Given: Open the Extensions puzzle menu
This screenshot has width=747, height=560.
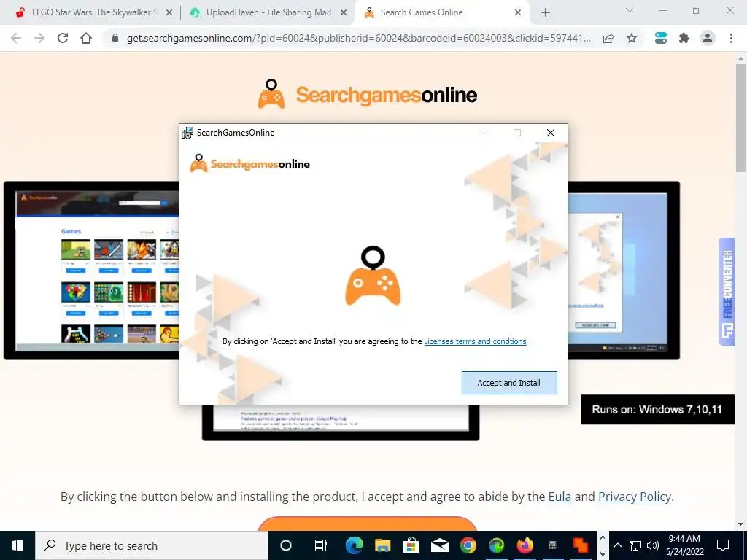Looking at the screenshot, I should (x=684, y=38).
